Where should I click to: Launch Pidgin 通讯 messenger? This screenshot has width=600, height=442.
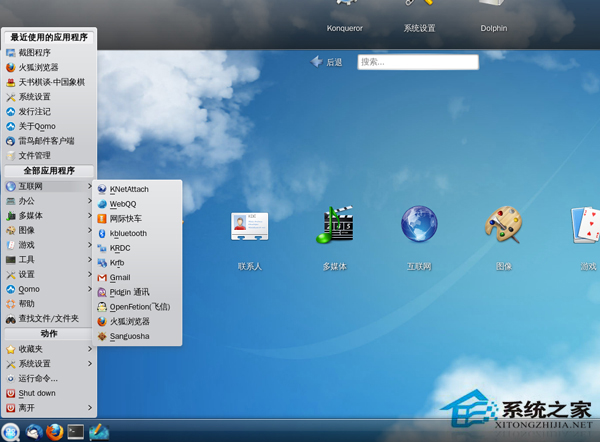tap(128, 292)
